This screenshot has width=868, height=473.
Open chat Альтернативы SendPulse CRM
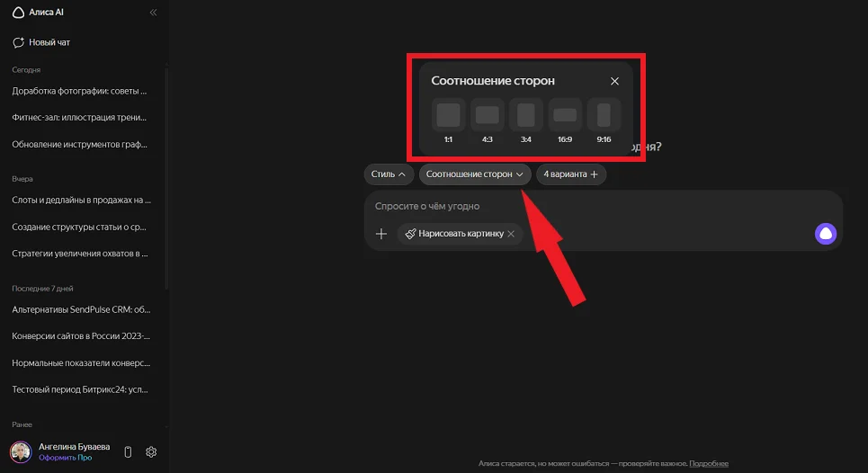[80, 309]
